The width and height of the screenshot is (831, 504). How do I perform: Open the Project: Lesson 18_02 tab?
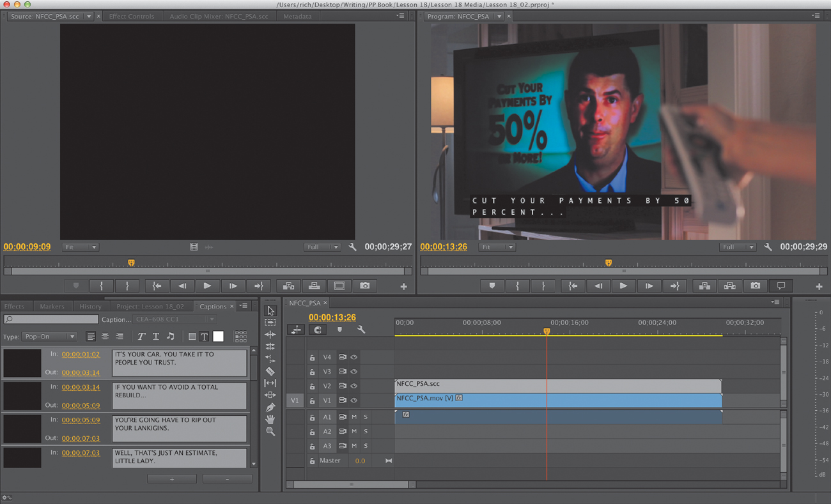pos(150,307)
